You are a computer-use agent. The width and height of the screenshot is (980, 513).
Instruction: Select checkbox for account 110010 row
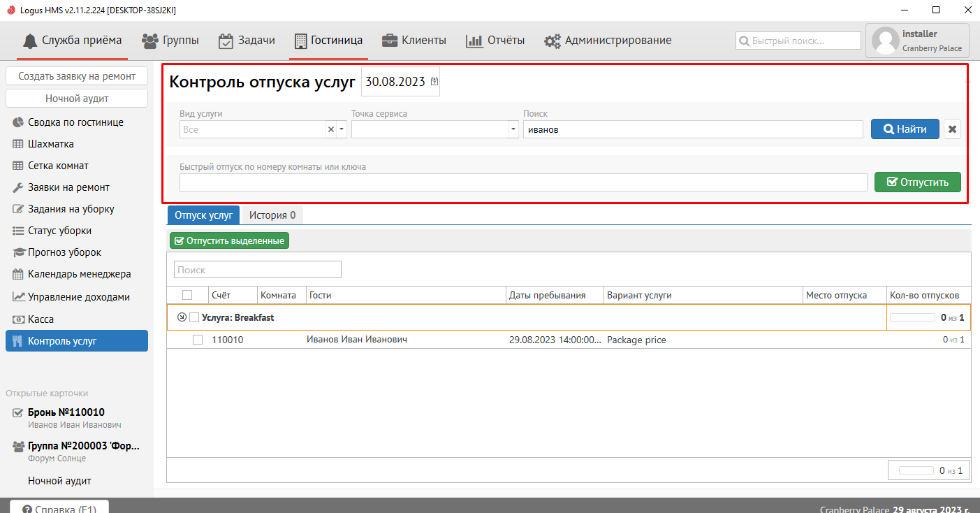click(x=198, y=340)
